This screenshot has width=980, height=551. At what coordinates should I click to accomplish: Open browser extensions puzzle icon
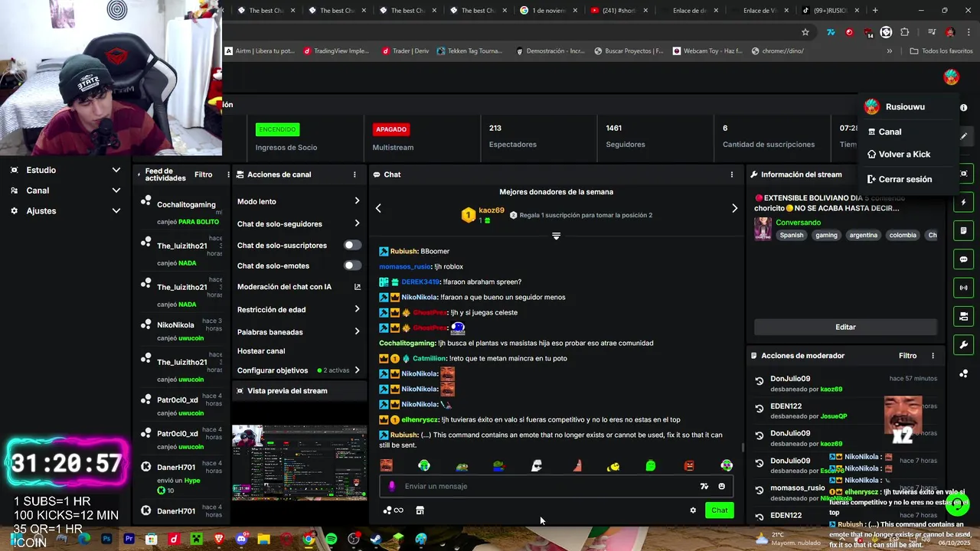point(905,32)
